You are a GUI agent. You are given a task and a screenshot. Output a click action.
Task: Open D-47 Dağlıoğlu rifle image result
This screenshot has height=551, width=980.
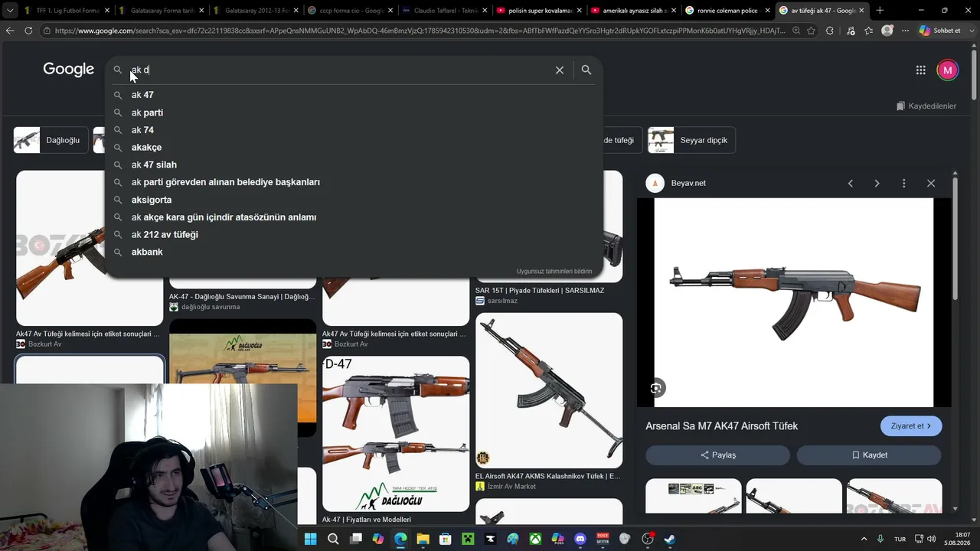point(396,433)
